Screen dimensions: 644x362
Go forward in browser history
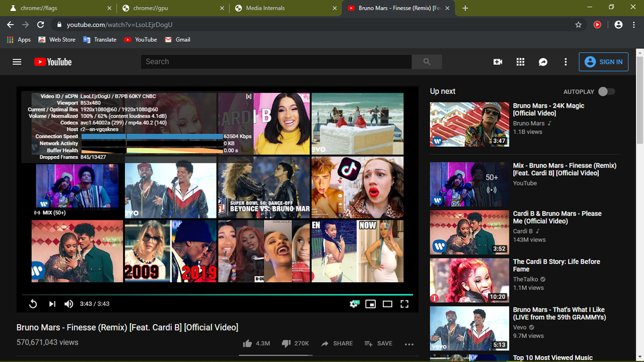(26, 24)
